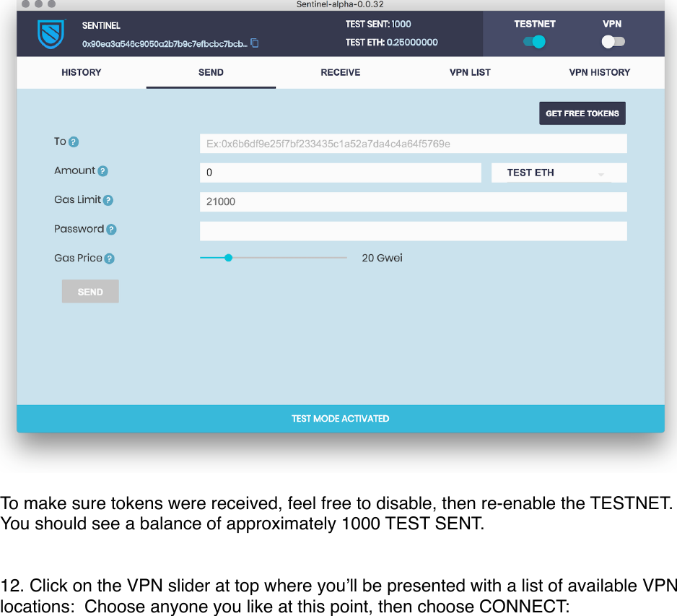This screenshot has width=677, height=616.
Task: Switch to the HISTORY tab
Action: [x=81, y=72]
